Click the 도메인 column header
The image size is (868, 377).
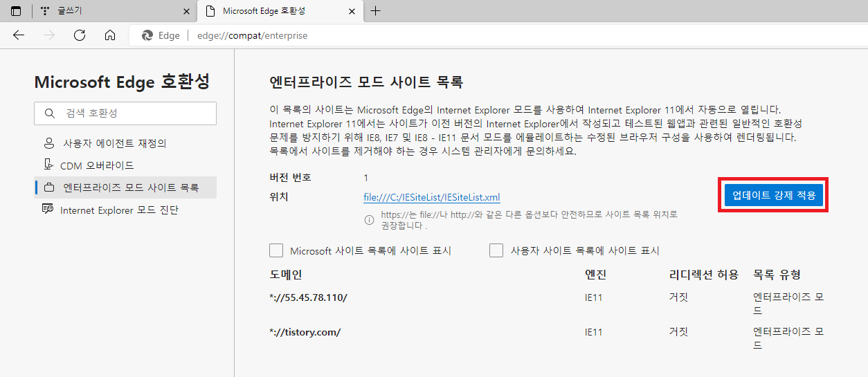286,275
